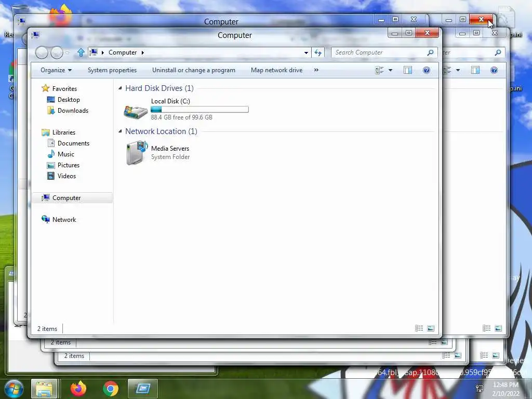Click the Run dialog icon on taskbar
The height and width of the screenshot is (399, 532).
point(143,389)
